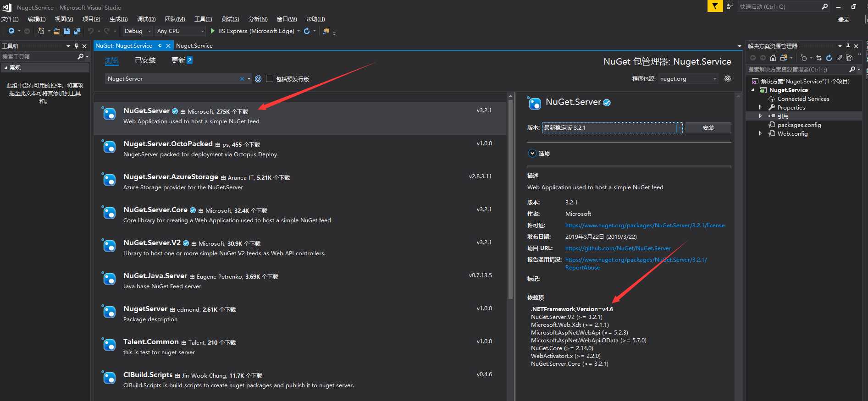Click the package list vertical scrollbar
This screenshot has height=401, width=868.
(510, 199)
